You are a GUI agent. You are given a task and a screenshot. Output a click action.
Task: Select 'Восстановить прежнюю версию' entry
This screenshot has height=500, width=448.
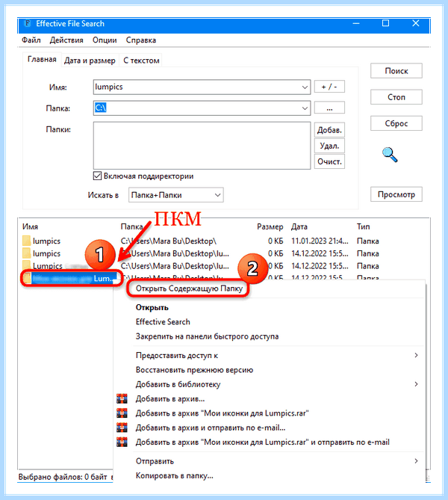pos(194,370)
